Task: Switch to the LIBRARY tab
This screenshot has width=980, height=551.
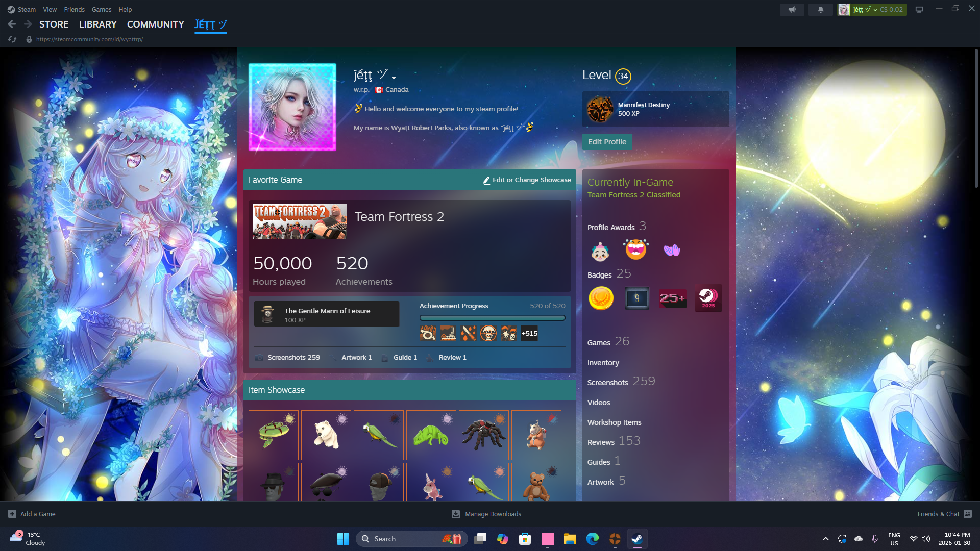Action: click(x=97, y=24)
